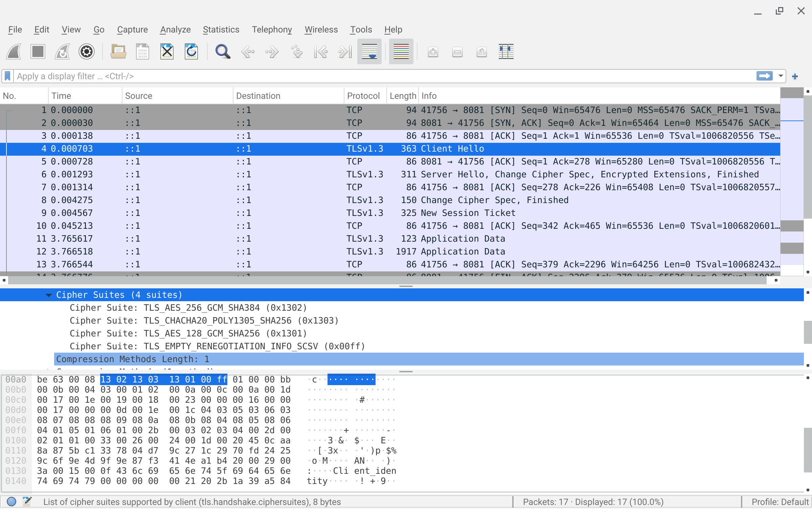This screenshot has height=509, width=812.
Task: Start capture with the shark fin icon
Action: coord(14,52)
